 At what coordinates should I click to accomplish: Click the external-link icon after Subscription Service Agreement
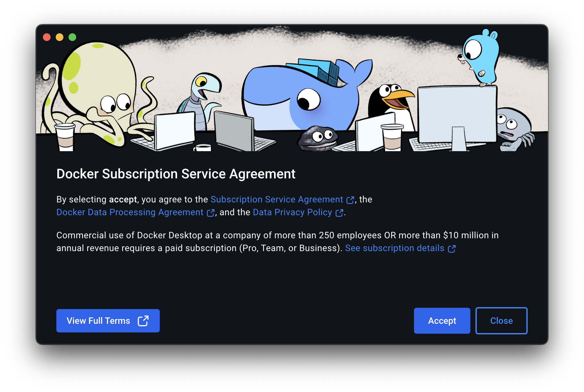(350, 200)
